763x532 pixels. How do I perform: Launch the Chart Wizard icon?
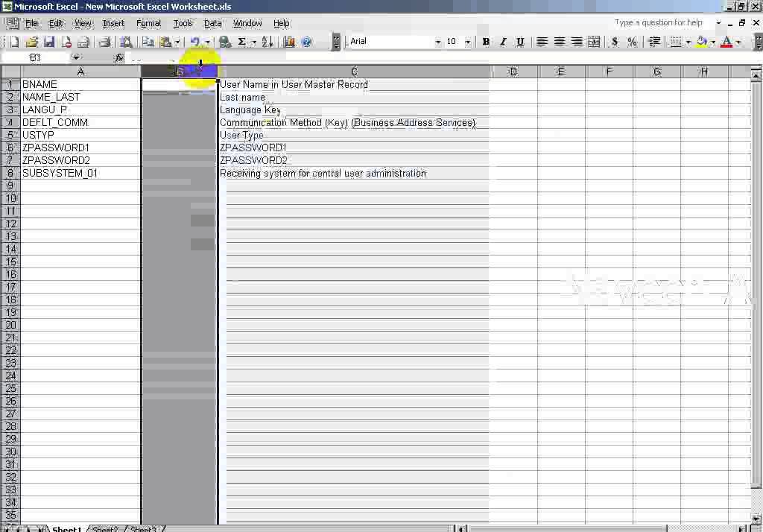(289, 42)
